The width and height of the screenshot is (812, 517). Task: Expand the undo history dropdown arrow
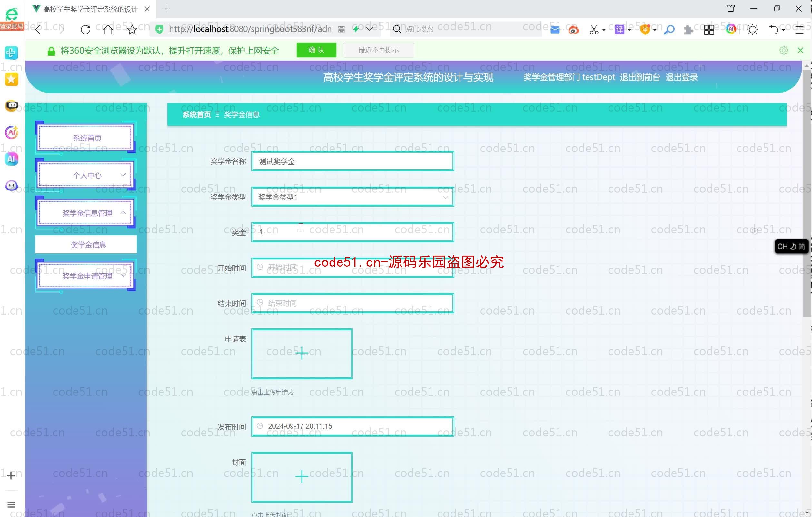click(783, 30)
